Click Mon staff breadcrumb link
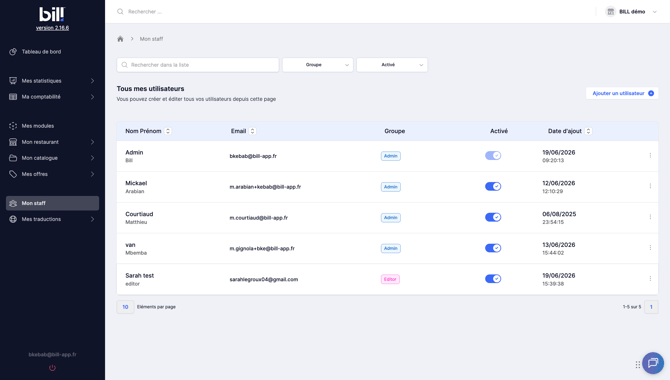 151,39
